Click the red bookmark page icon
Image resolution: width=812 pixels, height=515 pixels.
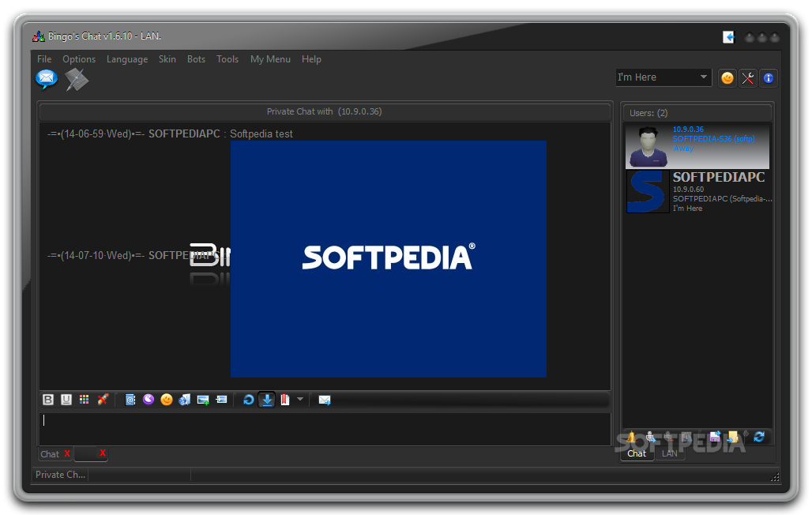[x=285, y=400]
